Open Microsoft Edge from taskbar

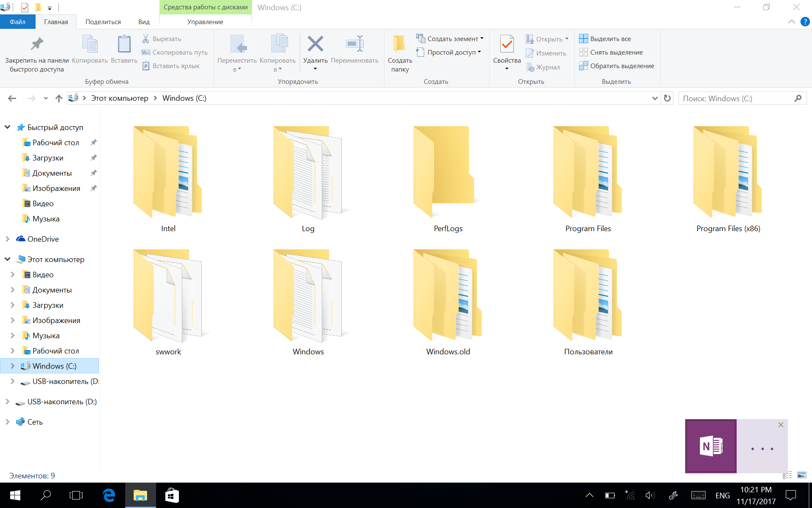(x=109, y=495)
